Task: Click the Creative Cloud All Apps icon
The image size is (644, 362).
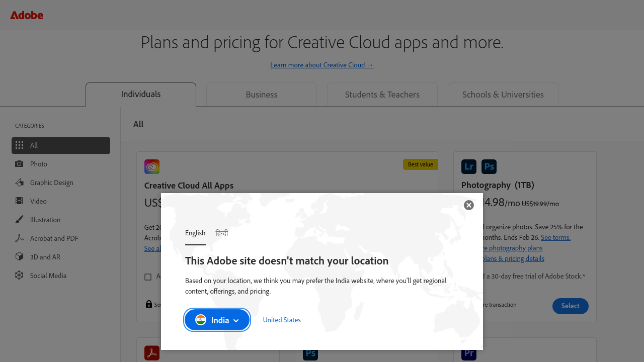Action: [152, 166]
